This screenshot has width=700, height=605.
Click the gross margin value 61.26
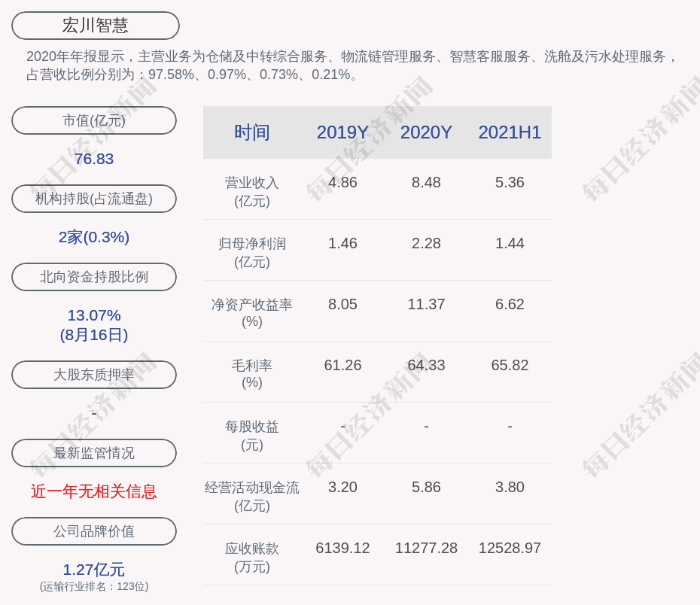(x=343, y=366)
